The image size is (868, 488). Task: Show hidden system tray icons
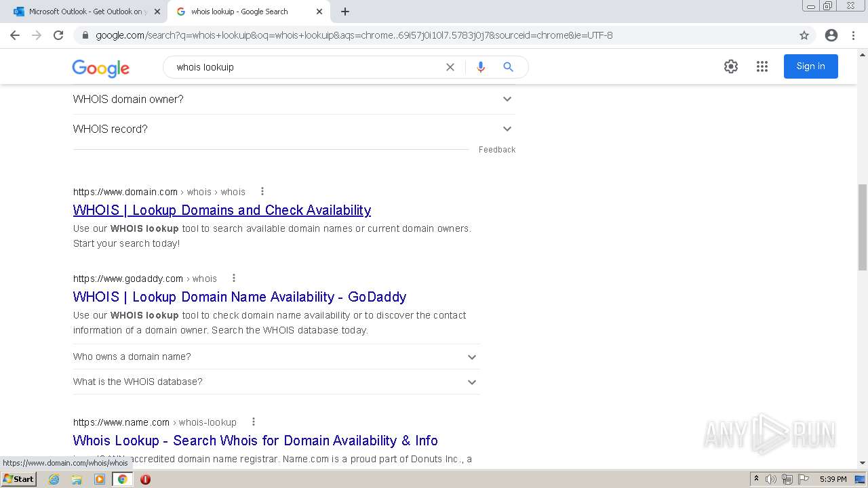[756, 479]
